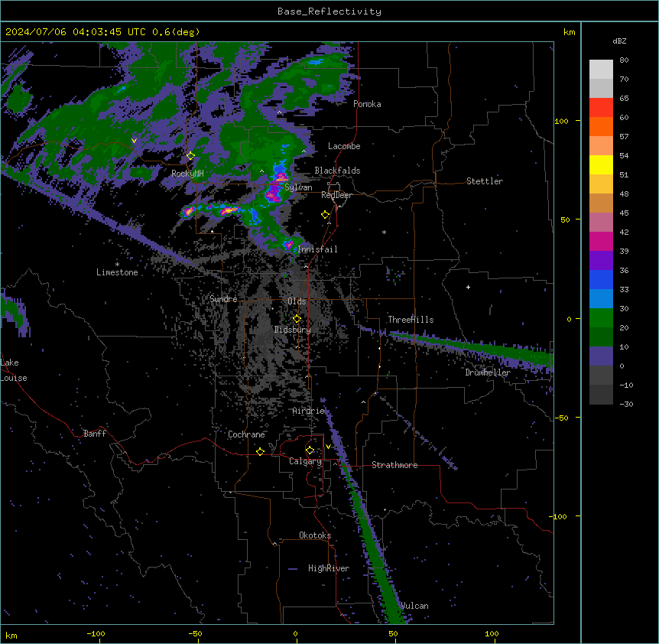The image size is (659, 644).
Task: Click the small storm cell beside Innisfail
Action: 288,244
